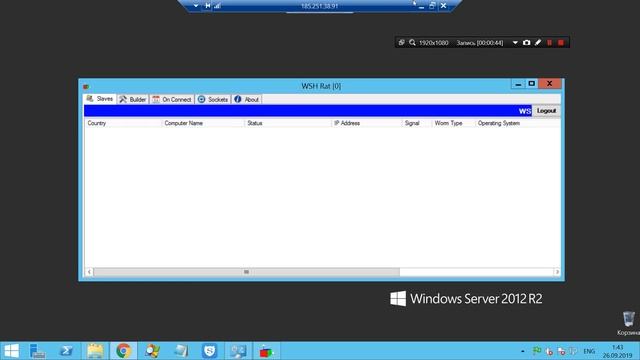
Task: Open the recorder dropdown arrow
Action: point(515,42)
